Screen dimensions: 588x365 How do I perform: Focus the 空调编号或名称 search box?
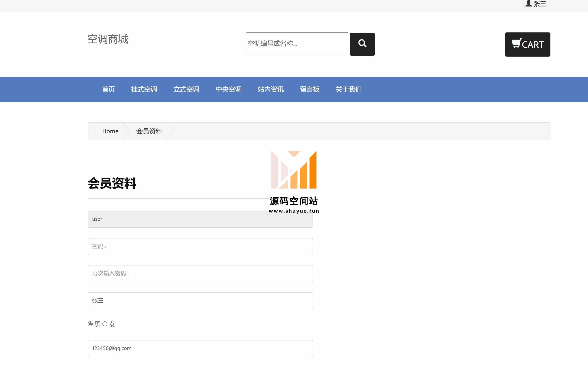coord(297,44)
